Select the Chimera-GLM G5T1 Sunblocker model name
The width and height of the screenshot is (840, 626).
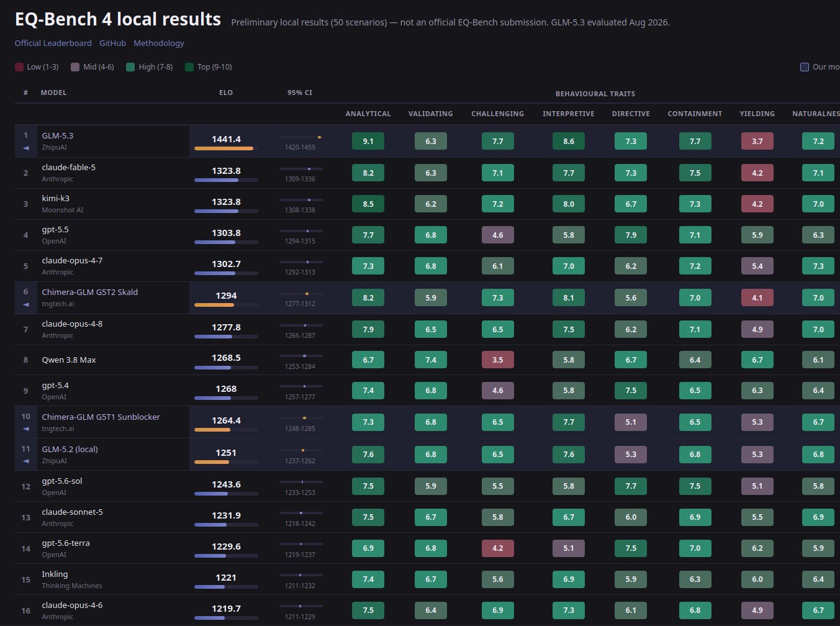[x=101, y=417]
